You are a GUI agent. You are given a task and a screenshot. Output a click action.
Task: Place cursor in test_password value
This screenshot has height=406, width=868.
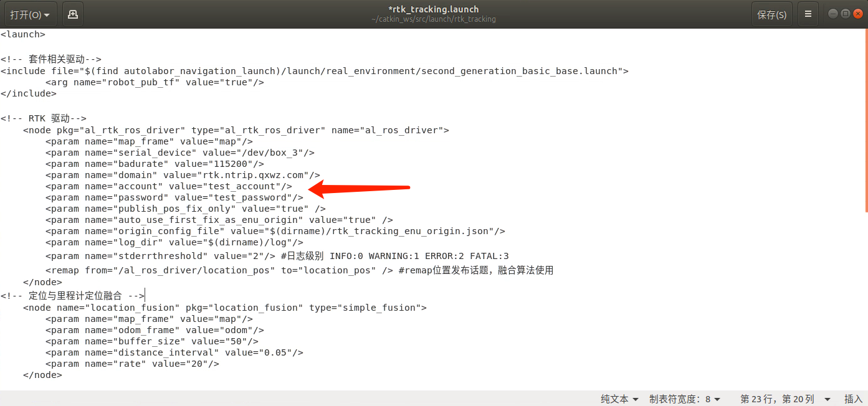pos(249,197)
